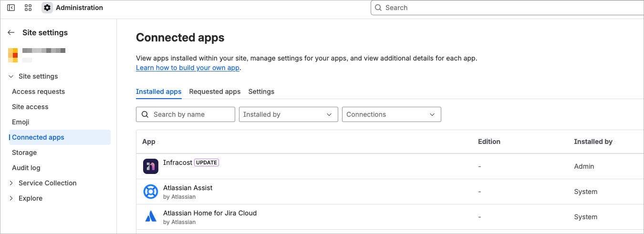Click the UPDATE badge next to Infracost
The width and height of the screenshot is (644, 234).
click(207, 163)
